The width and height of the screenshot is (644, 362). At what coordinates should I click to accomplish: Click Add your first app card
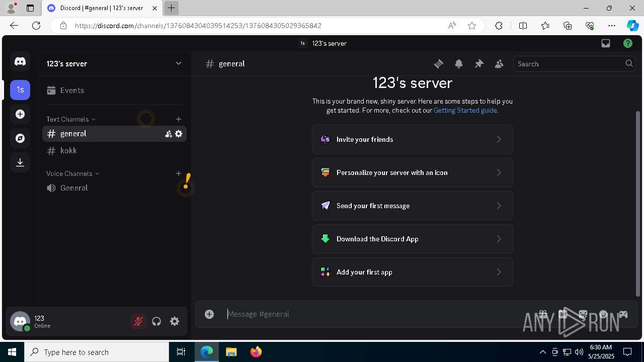click(413, 272)
